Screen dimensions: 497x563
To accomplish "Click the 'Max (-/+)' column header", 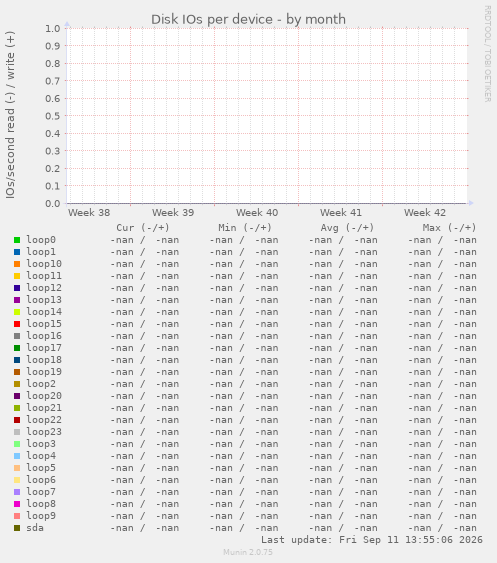I will (449, 228).
